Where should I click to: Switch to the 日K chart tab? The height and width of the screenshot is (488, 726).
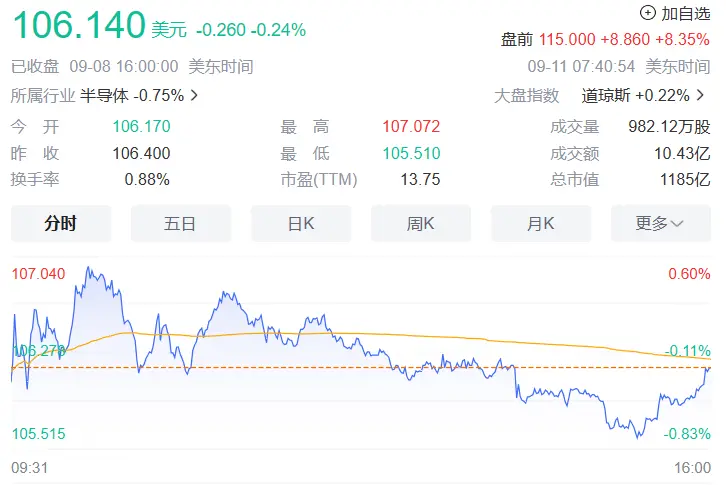[x=301, y=224]
